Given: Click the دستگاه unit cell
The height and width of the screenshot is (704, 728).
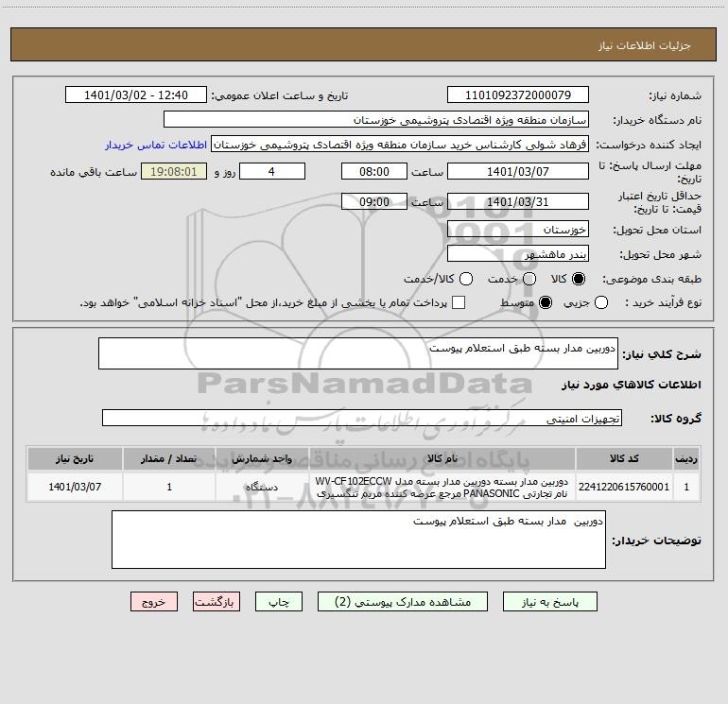Looking at the screenshot, I should click(262, 487).
